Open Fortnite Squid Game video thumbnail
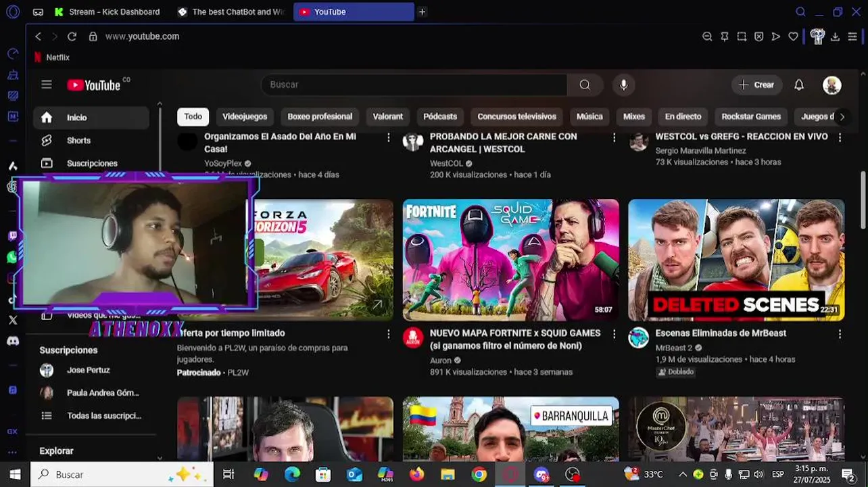The image size is (868, 487). tap(511, 260)
